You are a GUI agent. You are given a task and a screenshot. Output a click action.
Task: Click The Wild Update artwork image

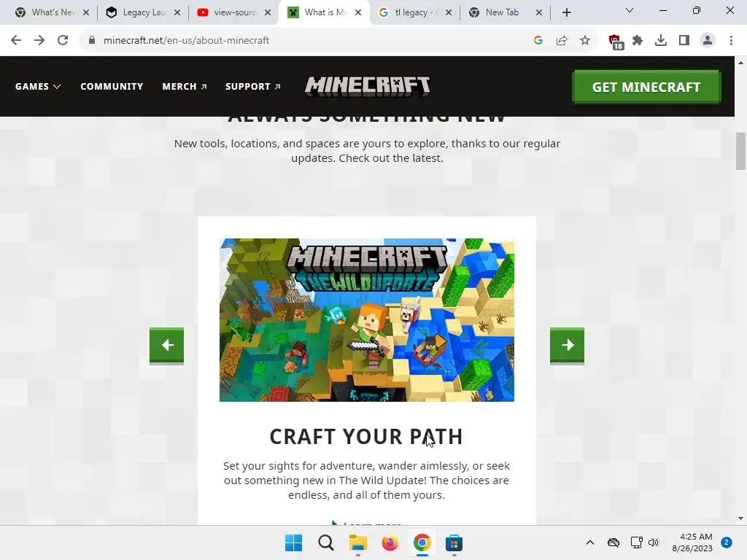click(367, 320)
